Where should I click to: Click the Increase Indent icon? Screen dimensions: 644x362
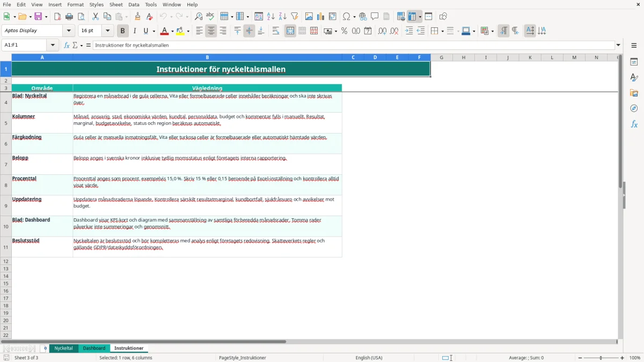pos(409,31)
